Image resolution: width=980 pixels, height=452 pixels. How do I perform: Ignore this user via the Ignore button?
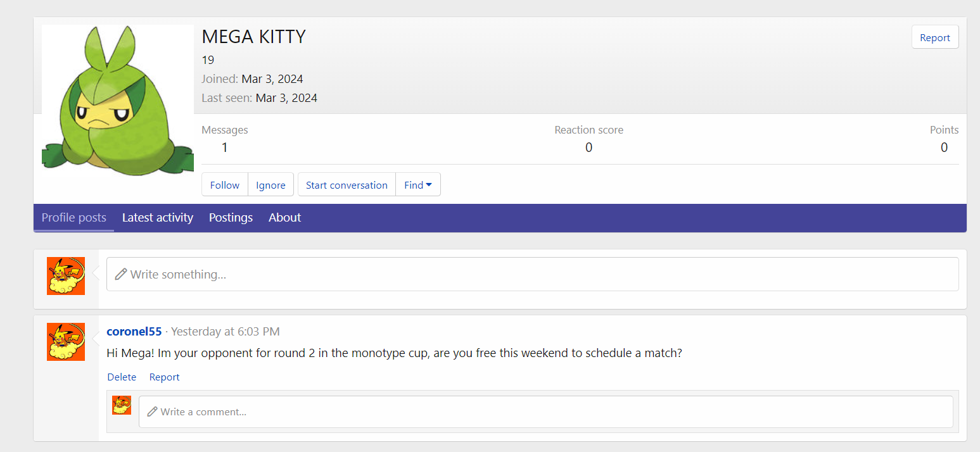point(270,185)
